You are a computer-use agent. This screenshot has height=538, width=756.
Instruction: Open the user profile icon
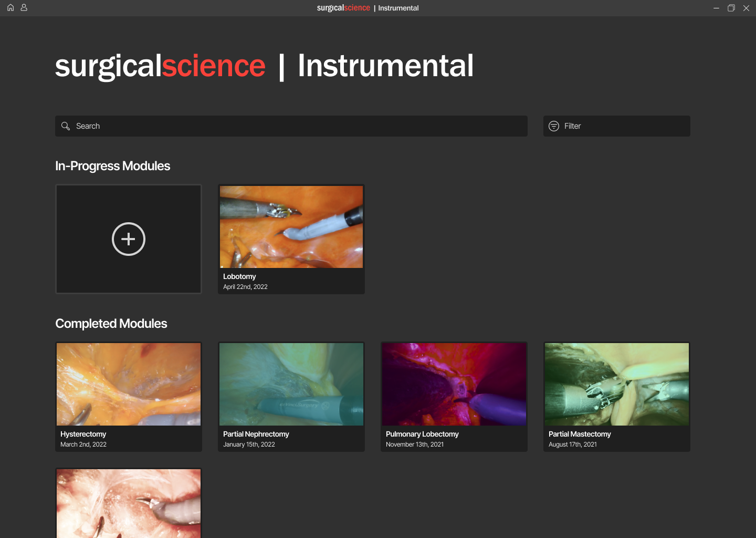24,8
